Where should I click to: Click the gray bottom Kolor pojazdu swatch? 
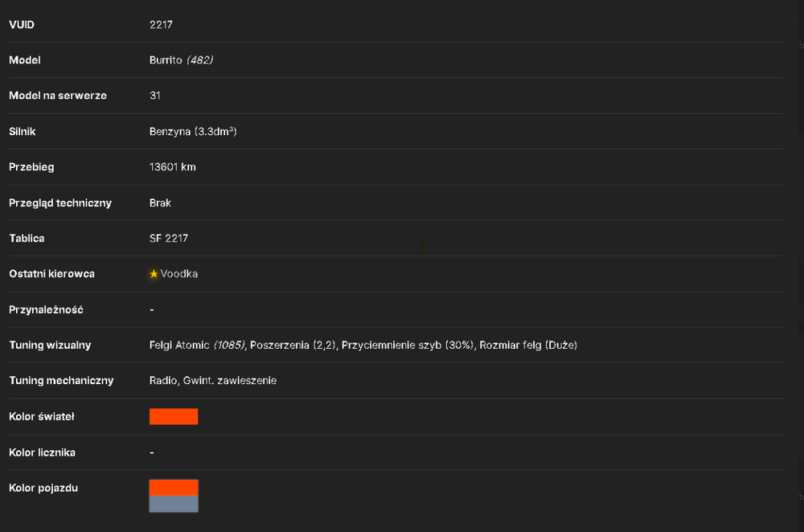tap(174, 504)
